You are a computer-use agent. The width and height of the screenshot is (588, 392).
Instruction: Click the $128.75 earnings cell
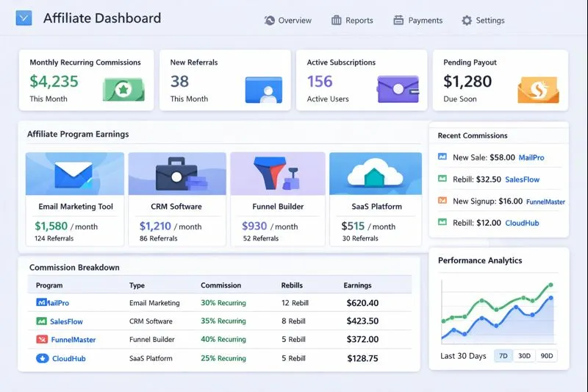(362, 358)
